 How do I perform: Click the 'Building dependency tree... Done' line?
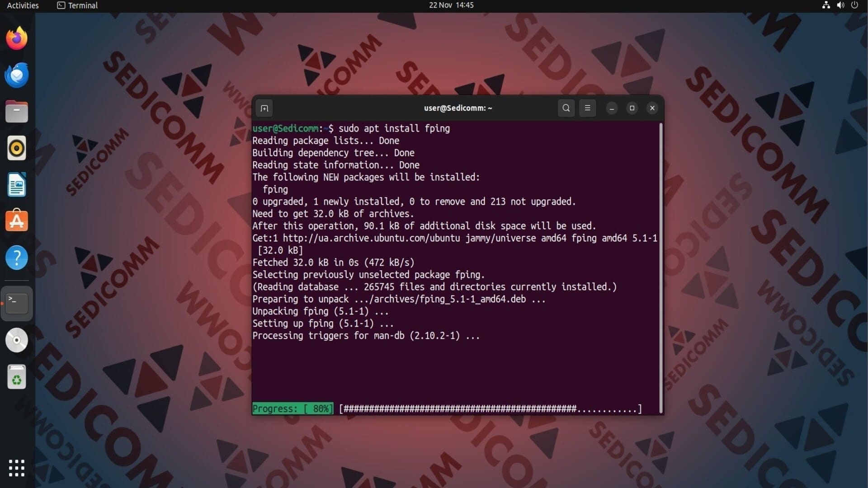[x=333, y=153]
